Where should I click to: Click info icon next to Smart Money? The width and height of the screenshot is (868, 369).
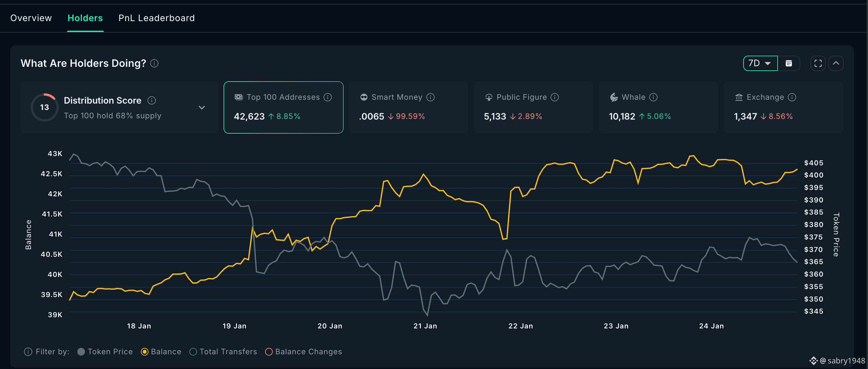point(430,97)
